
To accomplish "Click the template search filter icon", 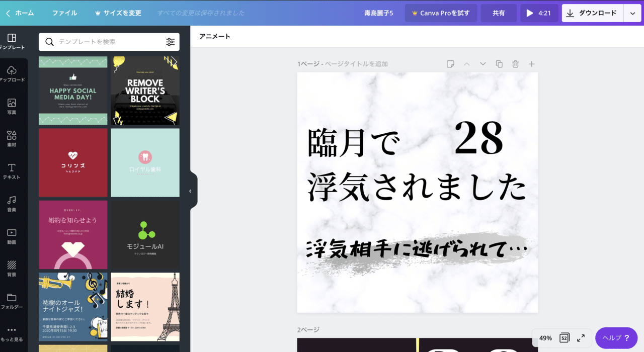I will pyautogui.click(x=171, y=42).
